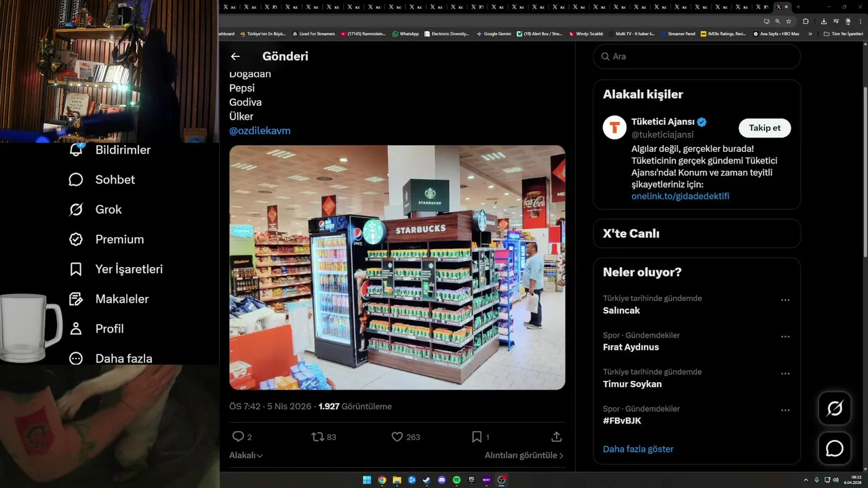868x488 pixels.
Task: Open Chrome extensions puzzle icon
Action: point(806,21)
